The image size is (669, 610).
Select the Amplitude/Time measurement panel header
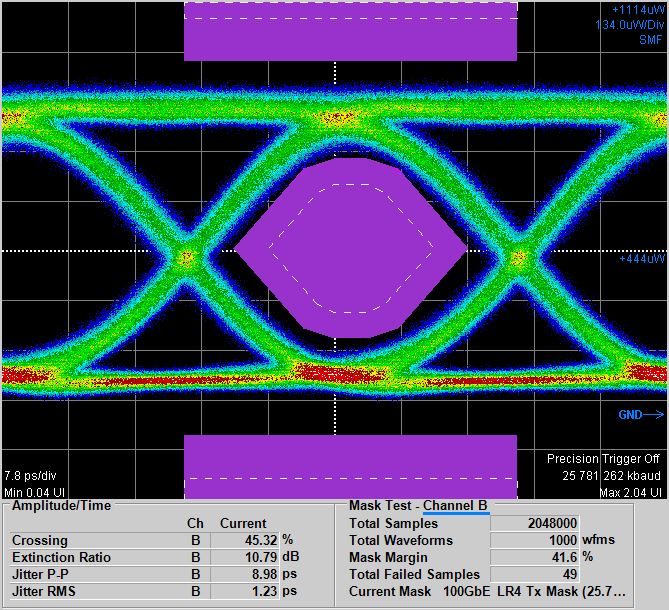pyautogui.click(x=61, y=506)
